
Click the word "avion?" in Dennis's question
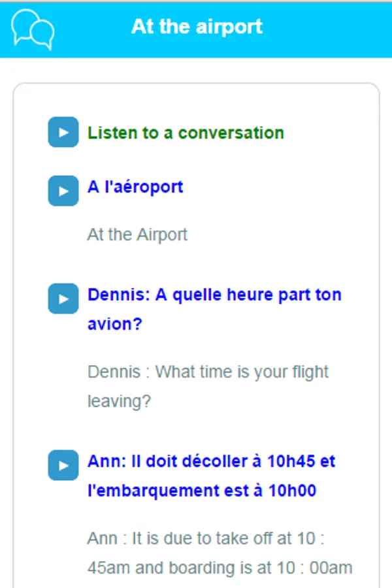coord(115,324)
